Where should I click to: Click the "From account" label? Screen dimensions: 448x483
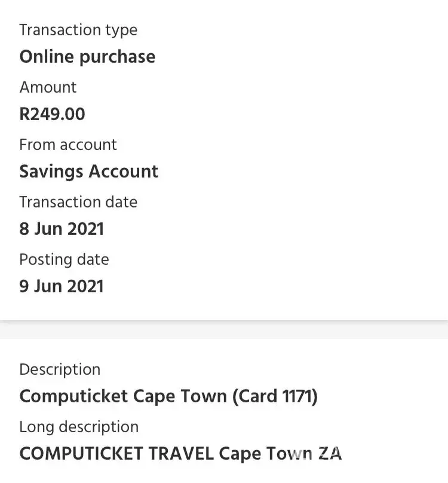pyautogui.click(x=68, y=145)
